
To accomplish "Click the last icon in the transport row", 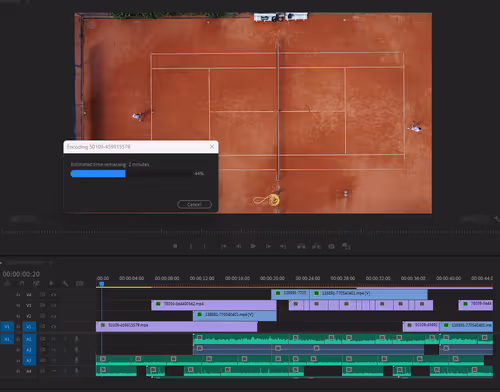I will pyautogui.click(x=346, y=246).
